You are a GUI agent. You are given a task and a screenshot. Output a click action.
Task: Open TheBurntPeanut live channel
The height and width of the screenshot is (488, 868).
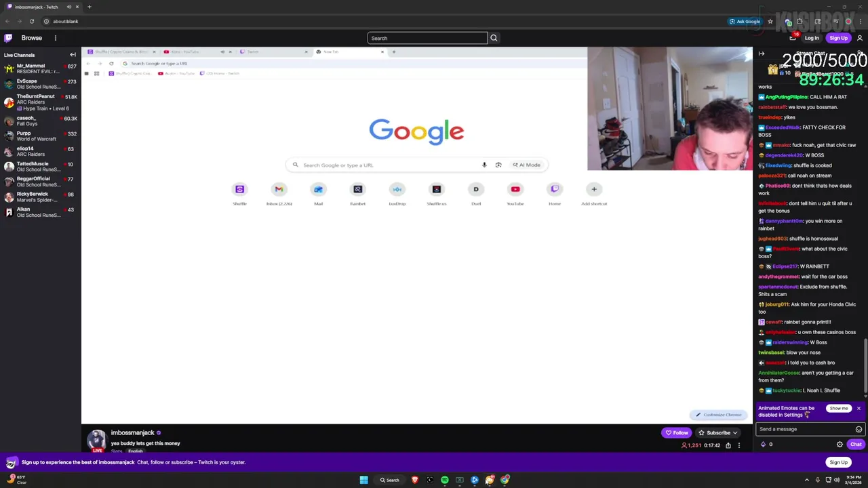(39, 102)
